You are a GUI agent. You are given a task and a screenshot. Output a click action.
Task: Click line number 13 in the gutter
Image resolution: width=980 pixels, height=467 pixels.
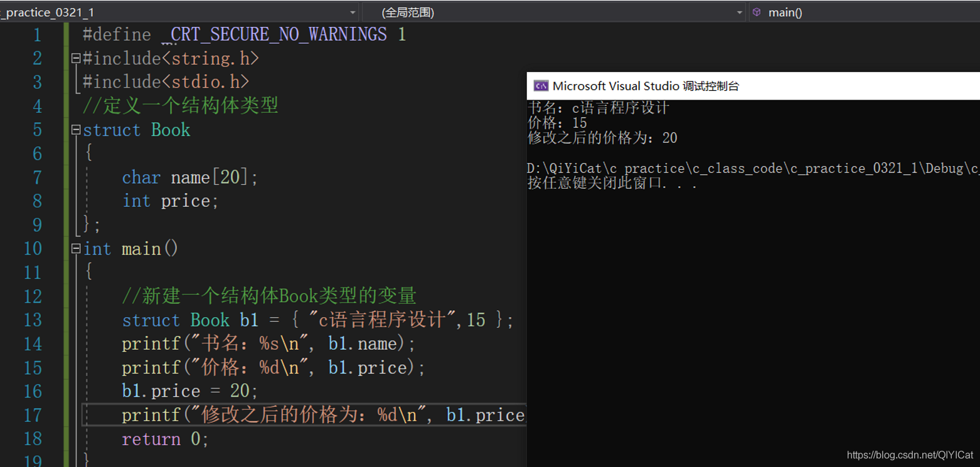click(x=33, y=320)
